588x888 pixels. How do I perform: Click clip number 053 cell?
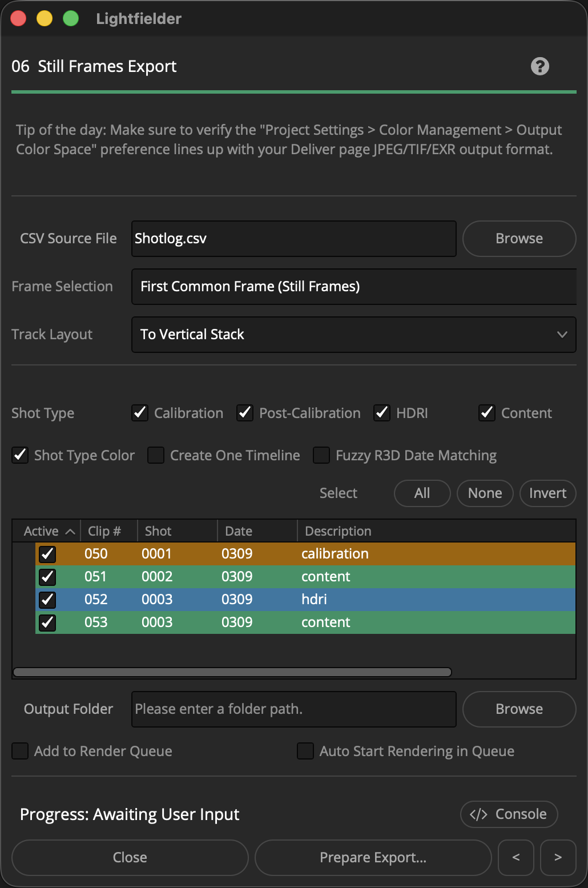96,622
